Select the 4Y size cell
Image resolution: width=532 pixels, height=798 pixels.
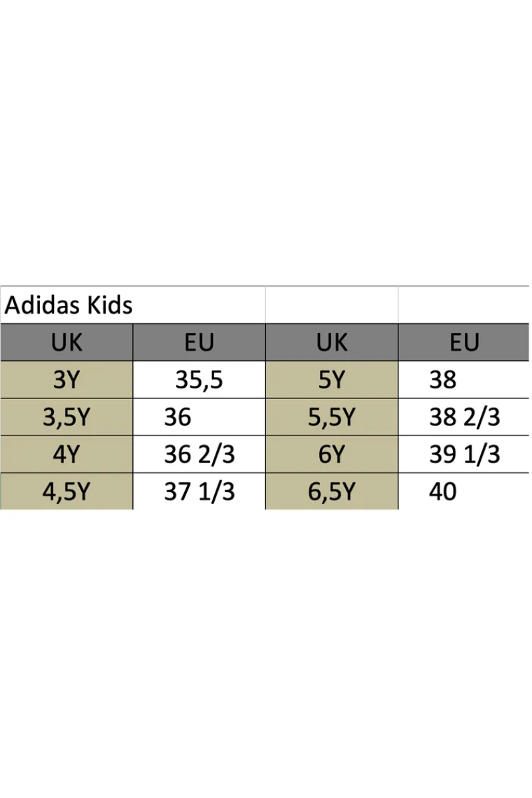point(66,454)
